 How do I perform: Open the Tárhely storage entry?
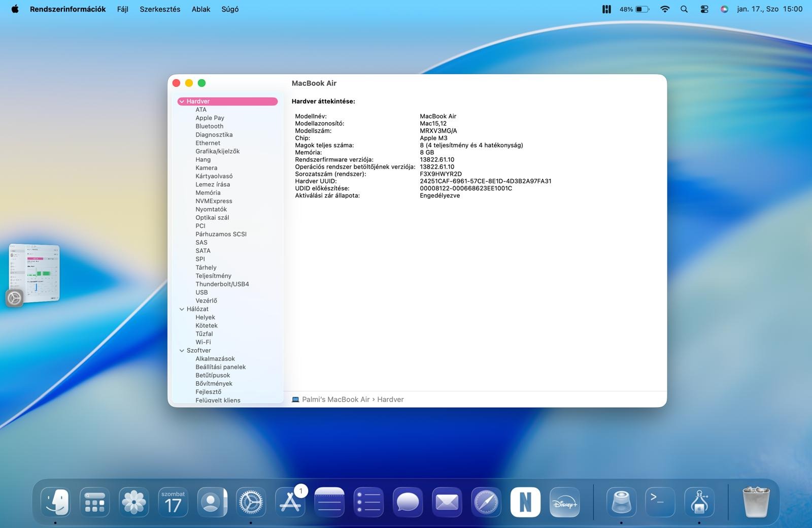pyautogui.click(x=206, y=268)
